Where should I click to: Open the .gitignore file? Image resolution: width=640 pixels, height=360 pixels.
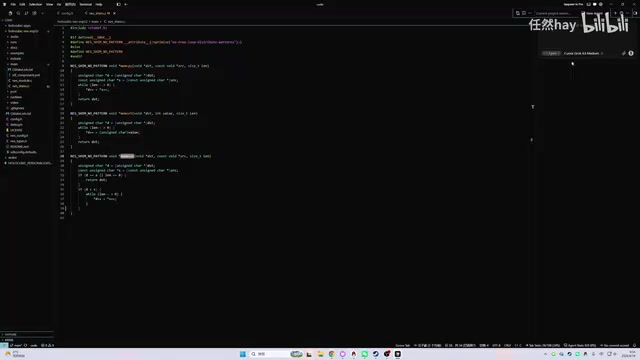[17, 108]
